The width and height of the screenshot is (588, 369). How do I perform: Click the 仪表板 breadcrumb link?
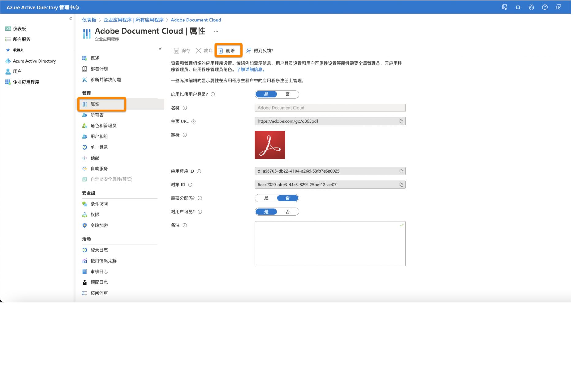(x=89, y=20)
